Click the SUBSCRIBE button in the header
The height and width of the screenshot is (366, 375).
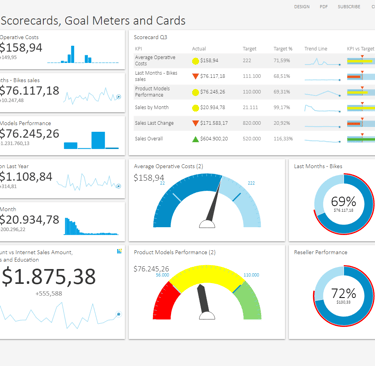click(349, 7)
